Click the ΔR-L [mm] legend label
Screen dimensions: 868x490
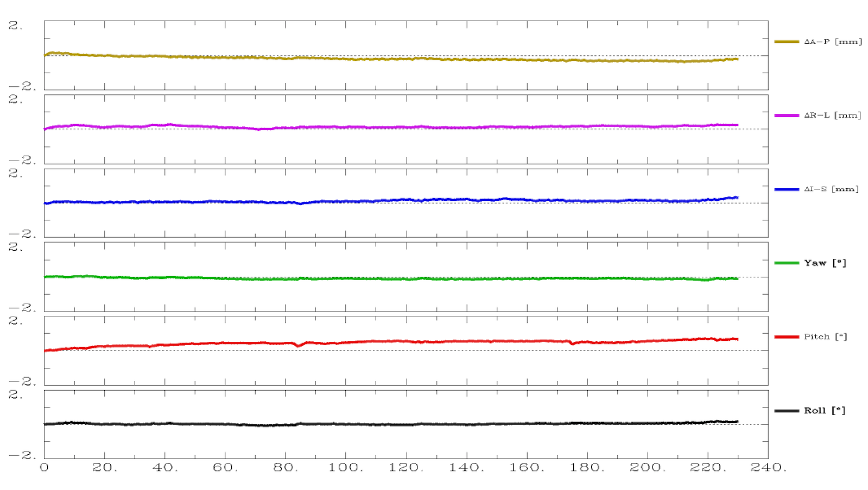[x=832, y=116]
